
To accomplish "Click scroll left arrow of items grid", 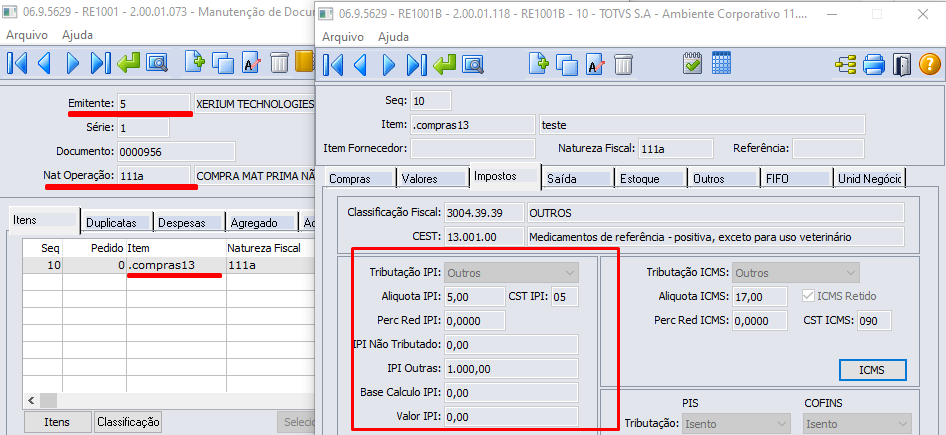I will pyautogui.click(x=31, y=401).
